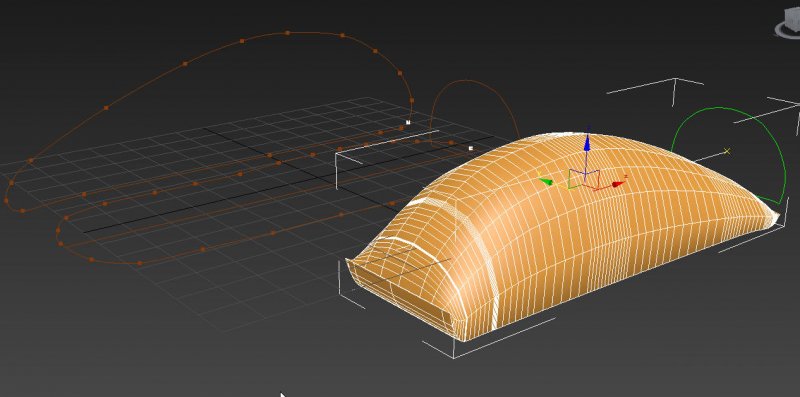
Task: Select the topmost vertex of large spline
Action: tap(287, 33)
